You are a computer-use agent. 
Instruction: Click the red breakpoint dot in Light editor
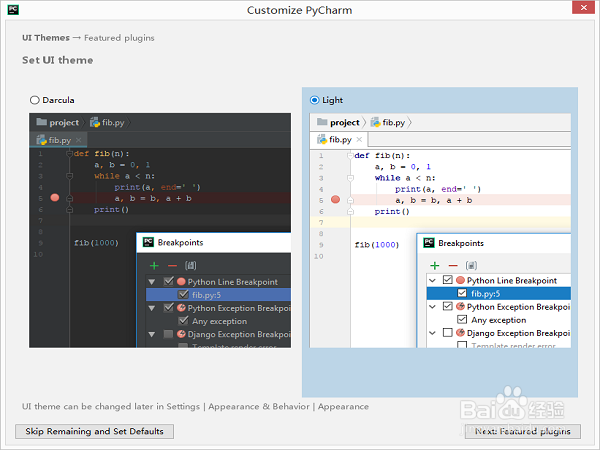click(x=336, y=199)
